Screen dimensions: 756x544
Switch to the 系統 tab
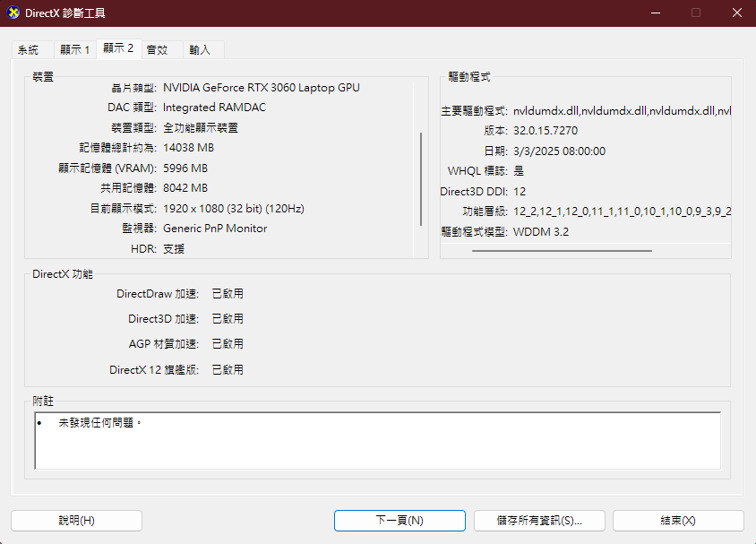pos(29,50)
